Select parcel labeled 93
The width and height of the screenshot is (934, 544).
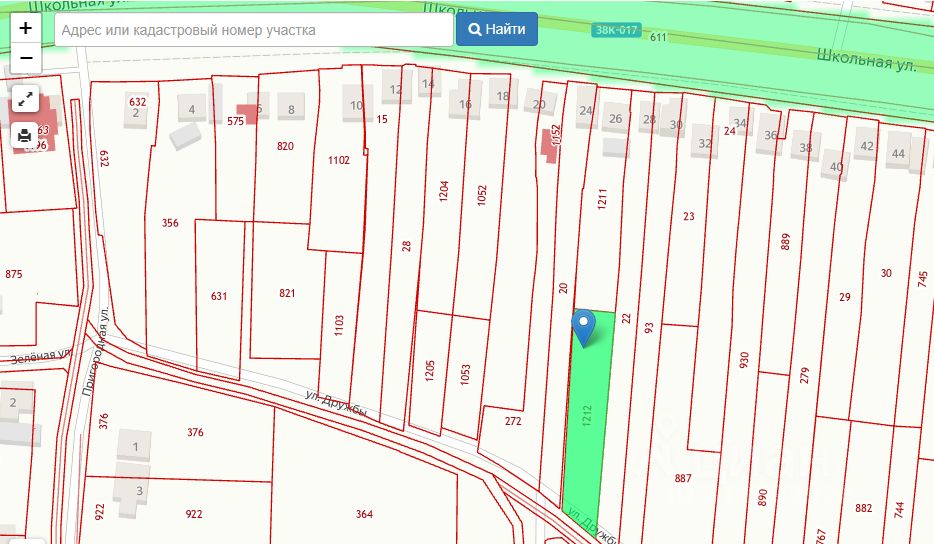pos(649,328)
